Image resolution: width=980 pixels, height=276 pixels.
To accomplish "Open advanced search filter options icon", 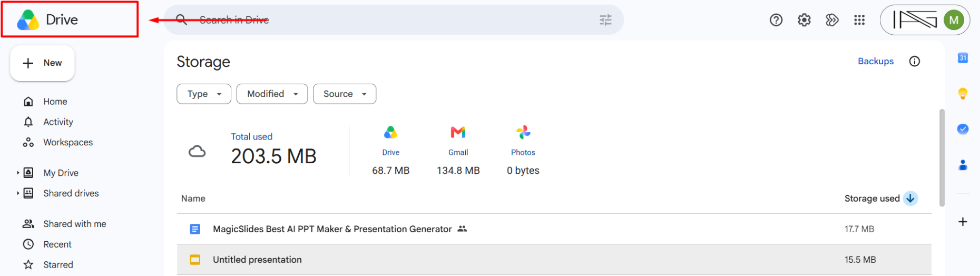I will coord(605,20).
